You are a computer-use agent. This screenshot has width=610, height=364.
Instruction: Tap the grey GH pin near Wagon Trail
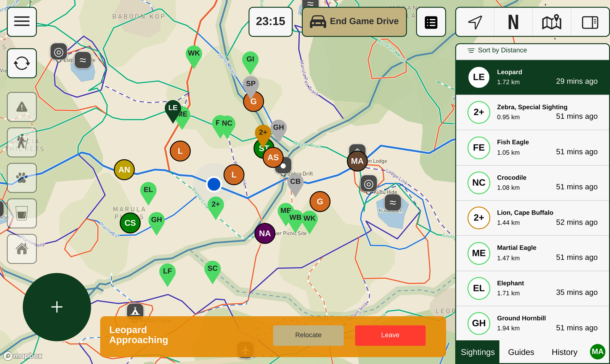(279, 129)
